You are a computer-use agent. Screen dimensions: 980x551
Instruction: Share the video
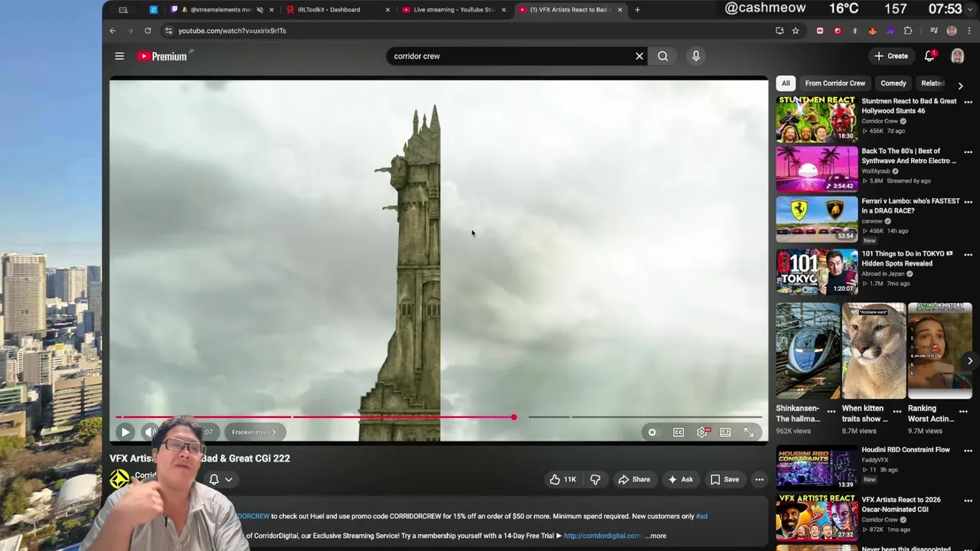634,480
